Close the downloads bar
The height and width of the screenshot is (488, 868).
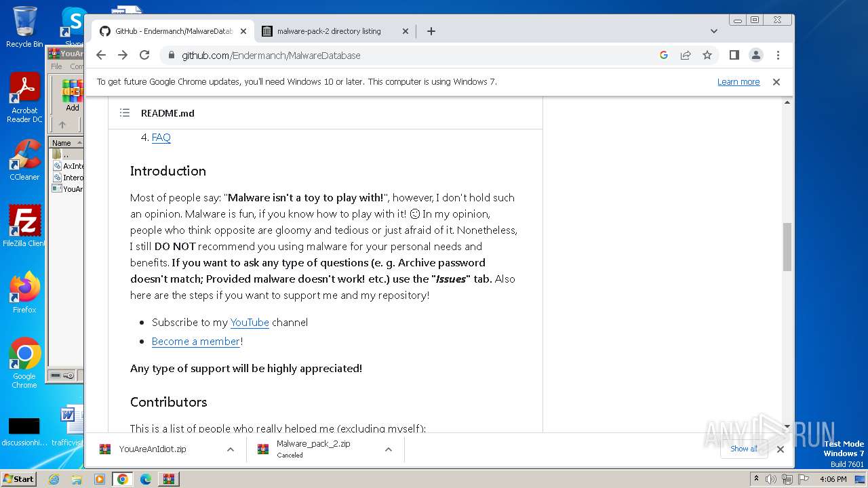(781, 449)
